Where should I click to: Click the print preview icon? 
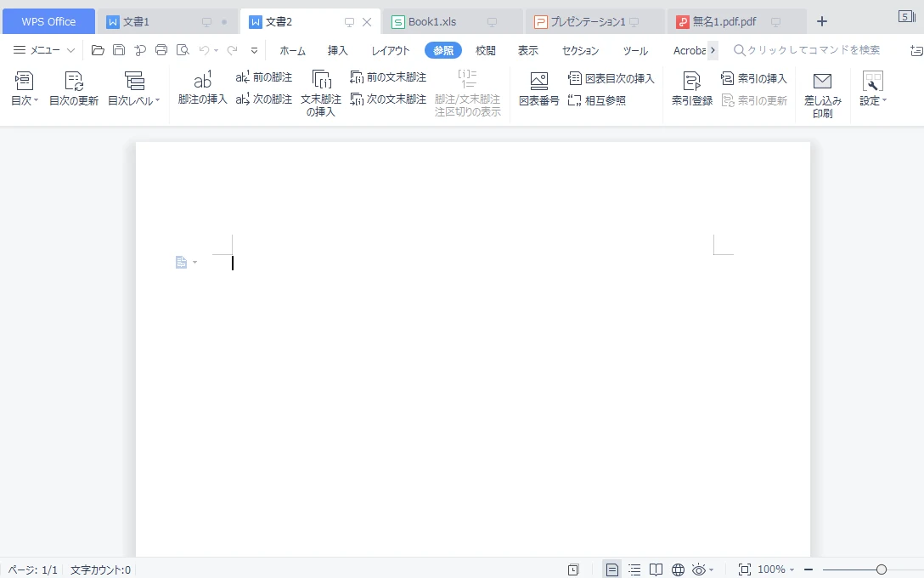pyautogui.click(x=183, y=50)
